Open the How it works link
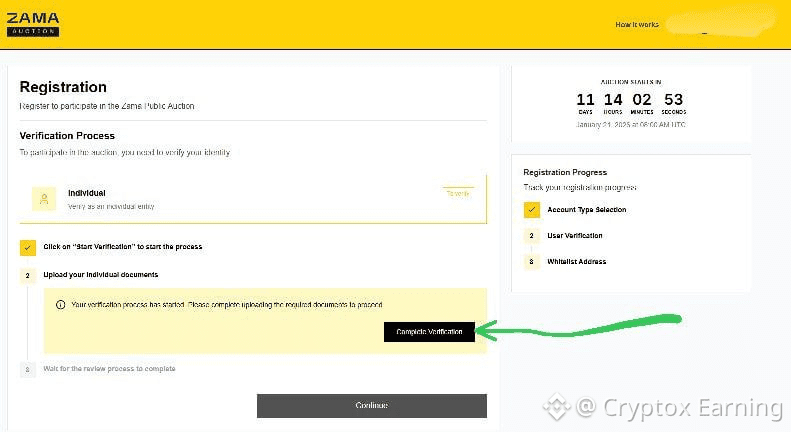This screenshot has height=432, width=791. tap(637, 24)
